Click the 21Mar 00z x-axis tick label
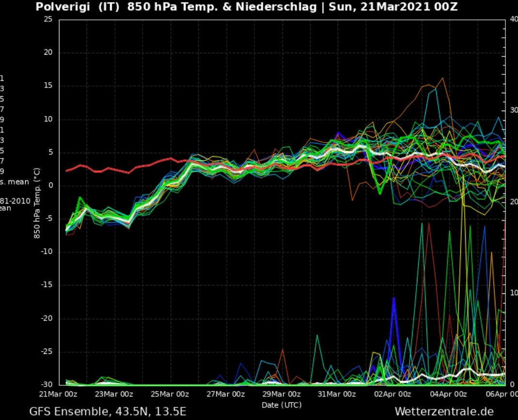This screenshot has height=420, width=518. point(58,394)
